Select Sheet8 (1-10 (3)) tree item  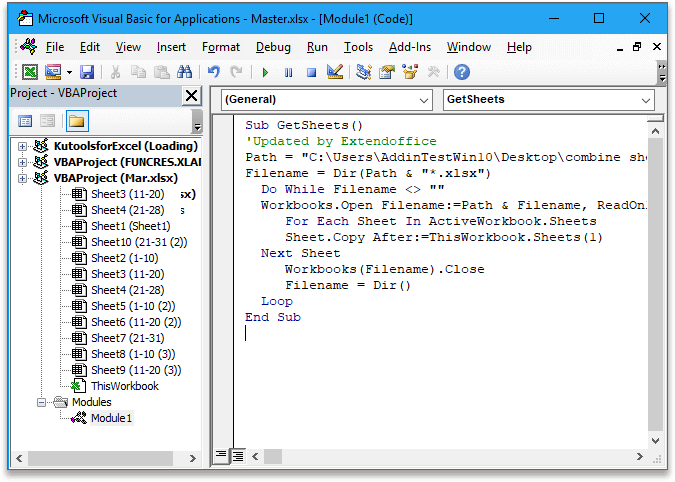click(x=133, y=354)
